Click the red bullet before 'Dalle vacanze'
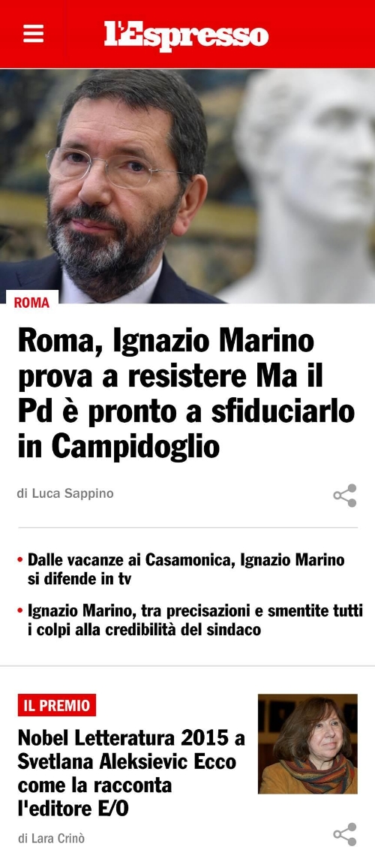 tap(20, 559)
